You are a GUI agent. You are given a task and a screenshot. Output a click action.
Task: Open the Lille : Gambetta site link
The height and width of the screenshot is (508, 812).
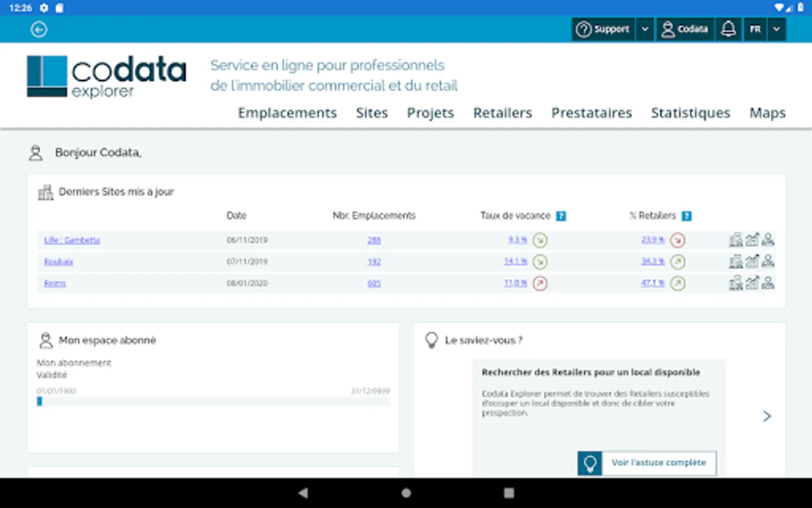click(x=72, y=240)
